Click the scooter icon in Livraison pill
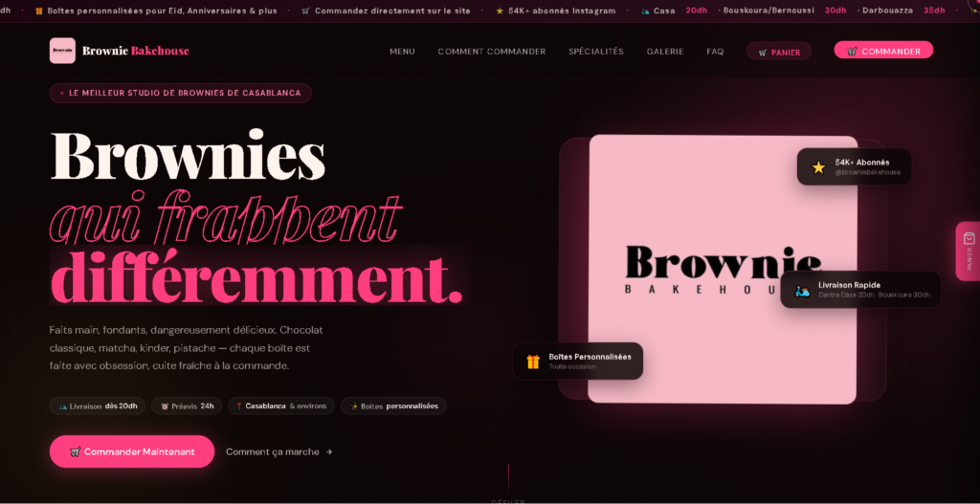This screenshot has height=504, width=980. (62, 406)
